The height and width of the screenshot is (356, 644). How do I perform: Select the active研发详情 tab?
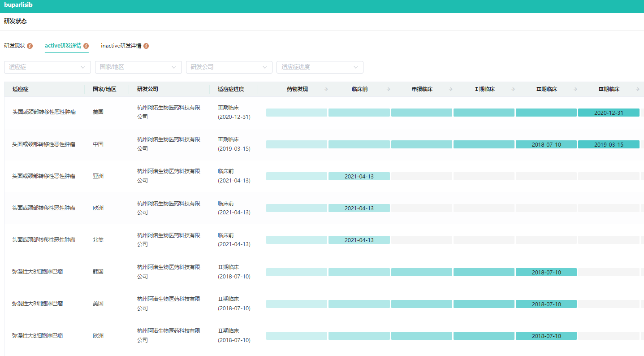coord(63,46)
